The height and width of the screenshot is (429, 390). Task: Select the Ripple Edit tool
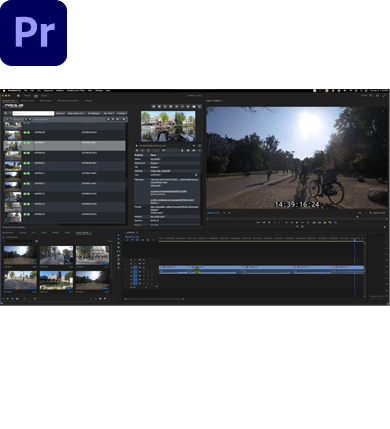tap(119, 243)
